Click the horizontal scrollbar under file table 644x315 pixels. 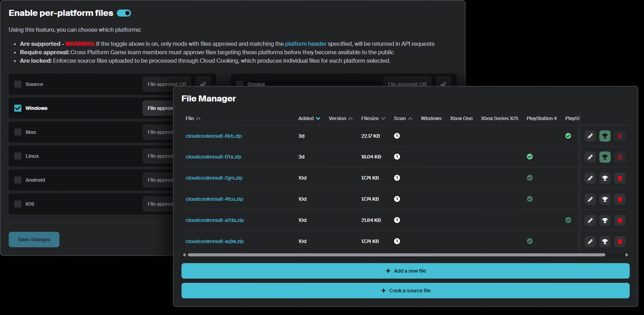click(396, 255)
